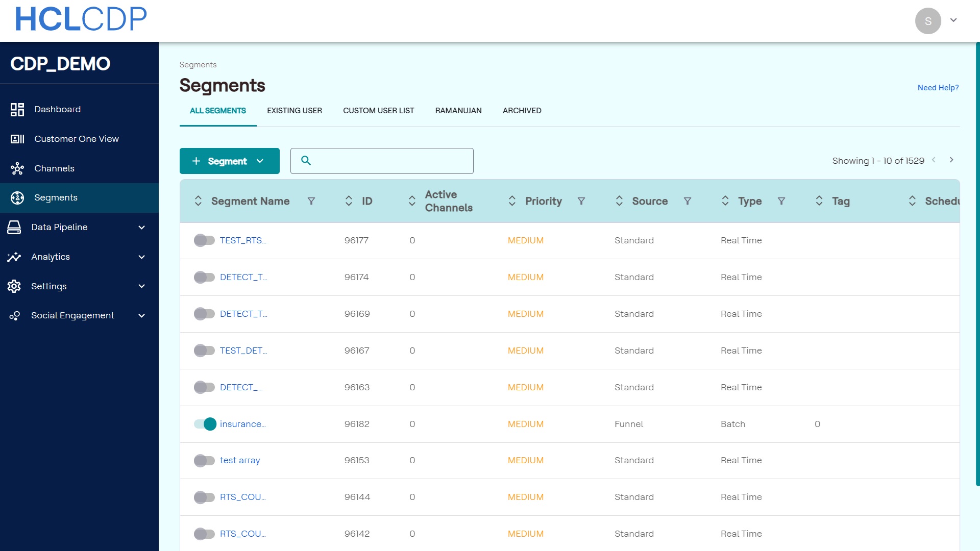Click the Customer One View icon
The image size is (980, 551).
(x=17, y=139)
